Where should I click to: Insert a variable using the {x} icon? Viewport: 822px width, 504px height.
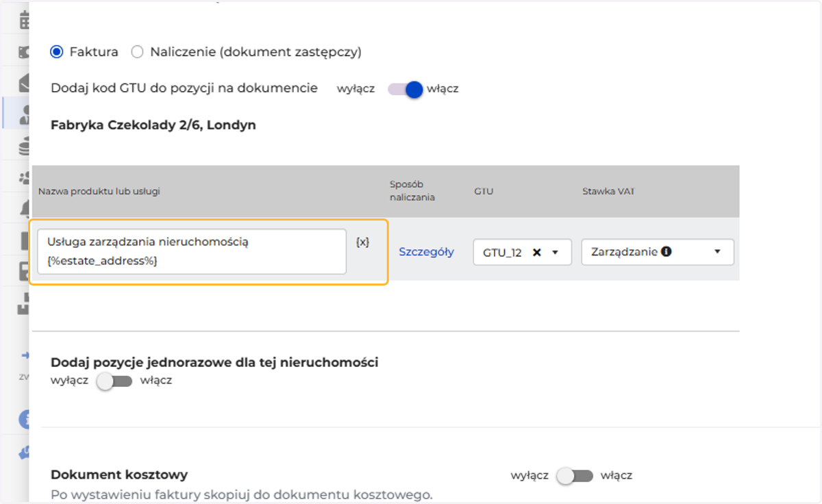click(x=363, y=242)
